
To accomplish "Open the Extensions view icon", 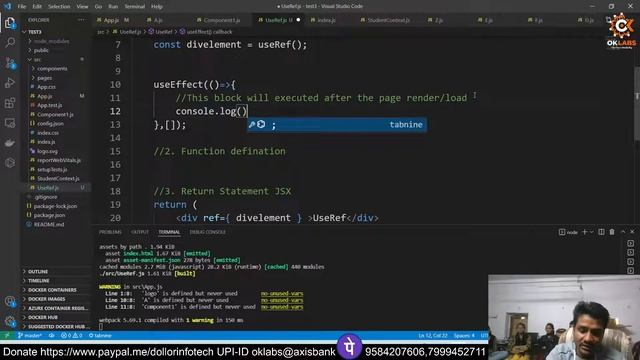I will (x=10, y=103).
